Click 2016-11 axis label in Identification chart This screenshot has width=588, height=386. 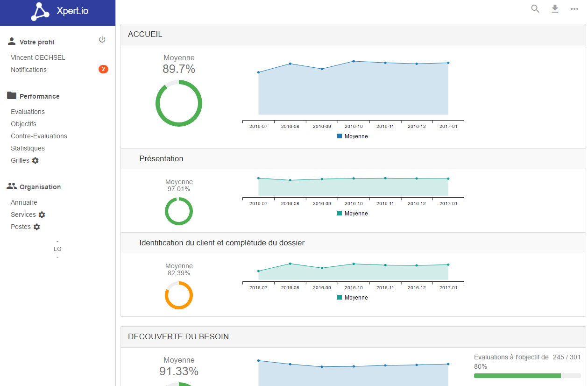tap(385, 288)
